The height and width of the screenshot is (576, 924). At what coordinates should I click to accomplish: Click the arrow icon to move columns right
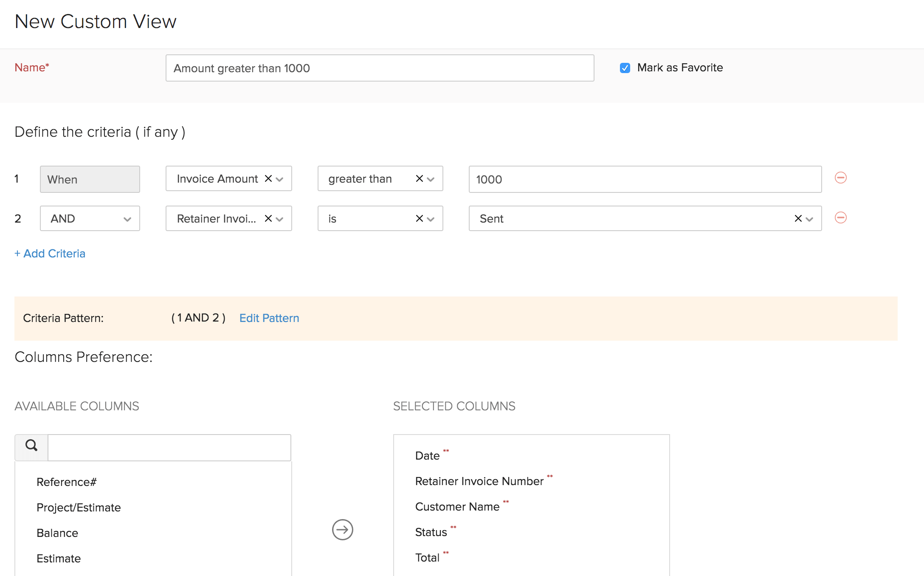[342, 529]
